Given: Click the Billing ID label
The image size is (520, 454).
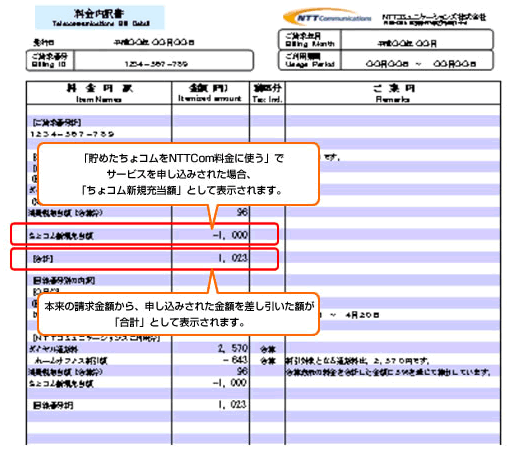Looking at the screenshot, I should tap(49, 60).
